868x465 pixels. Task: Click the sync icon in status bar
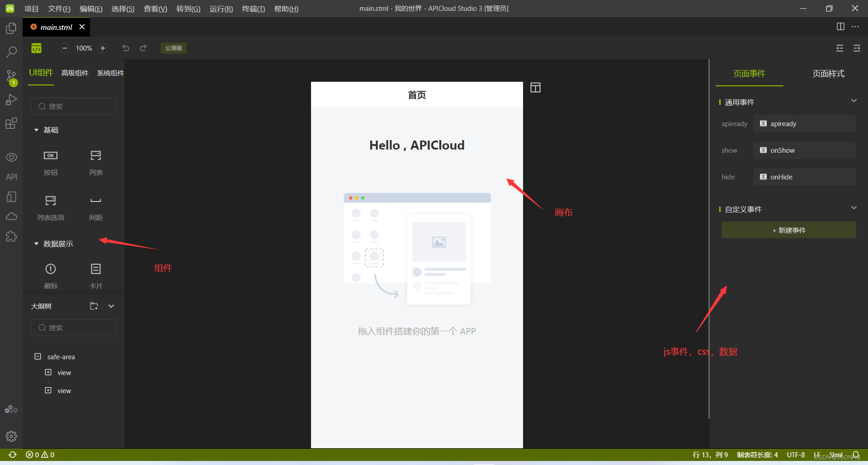[13, 455]
